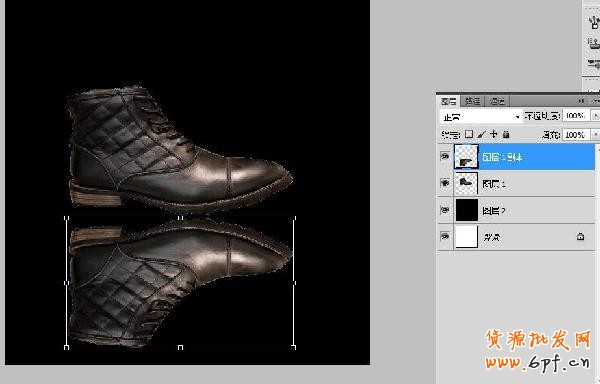This screenshot has width=600, height=384.
Task: Open the Clone Source stamp dock icon
Action: coord(594,42)
